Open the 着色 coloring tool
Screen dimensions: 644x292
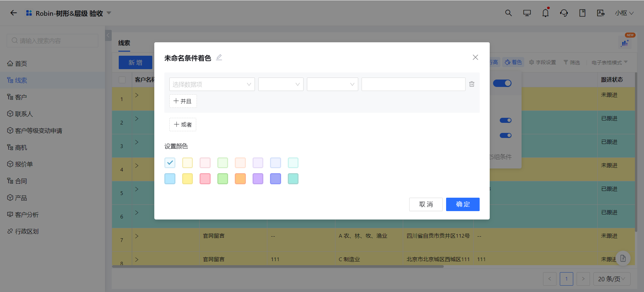[513, 62]
